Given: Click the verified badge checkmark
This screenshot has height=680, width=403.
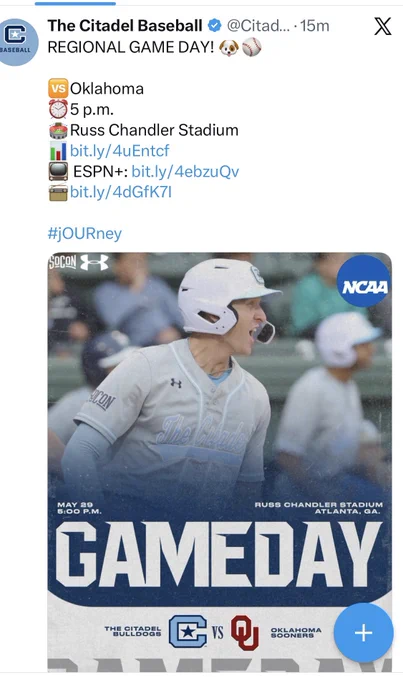Looking at the screenshot, I should (x=214, y=26).
